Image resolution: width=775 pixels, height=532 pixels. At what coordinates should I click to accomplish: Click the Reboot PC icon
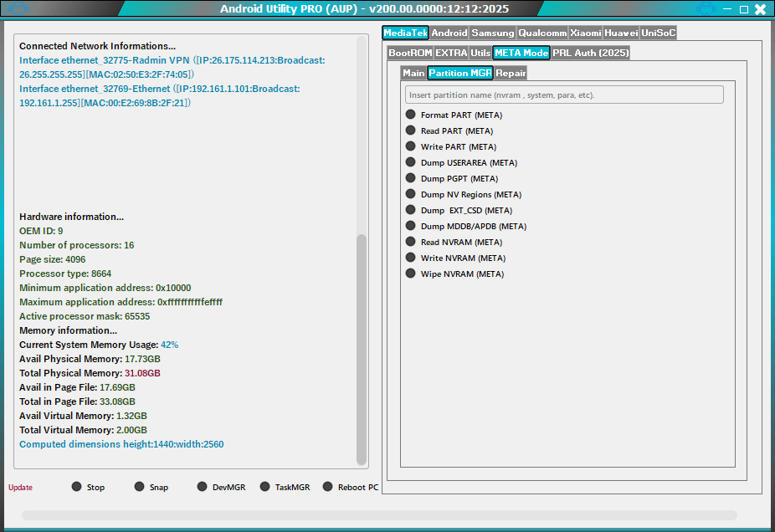[328, 486]
